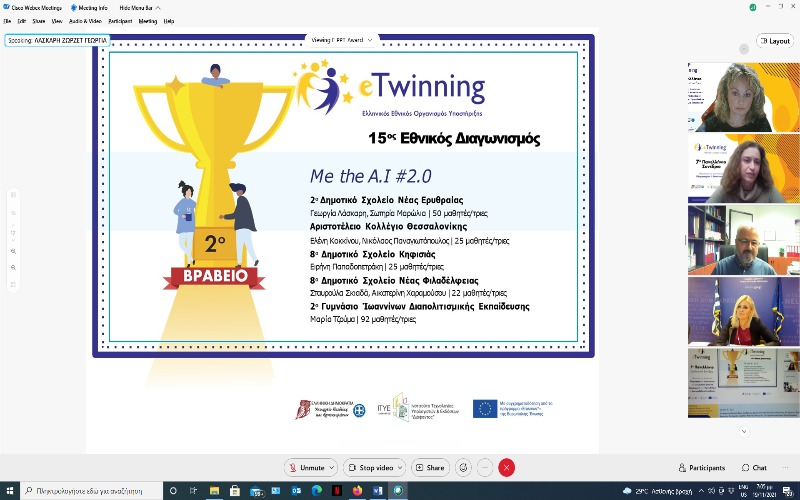
Task: Open the Meeting menu
Action: (x=148, y=21)
